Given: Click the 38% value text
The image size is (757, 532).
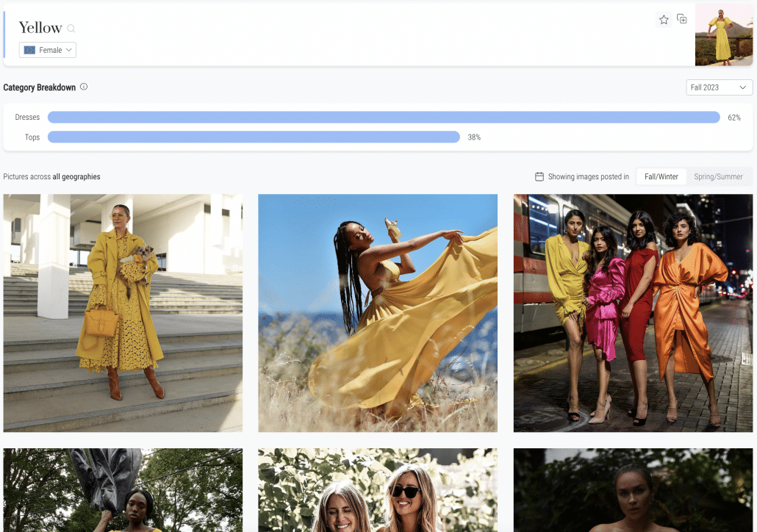Looking at the screenshot, I should 474,137.
